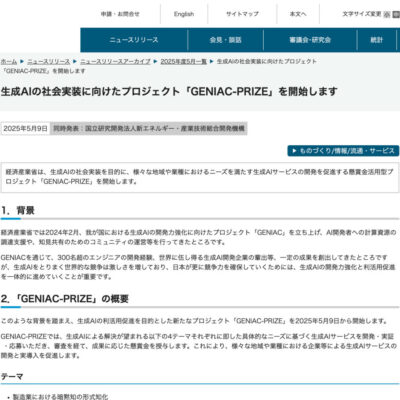Viewport: 400px width, 400px height.
Task: Open the 統計 menu
Action: coord(377,40)
